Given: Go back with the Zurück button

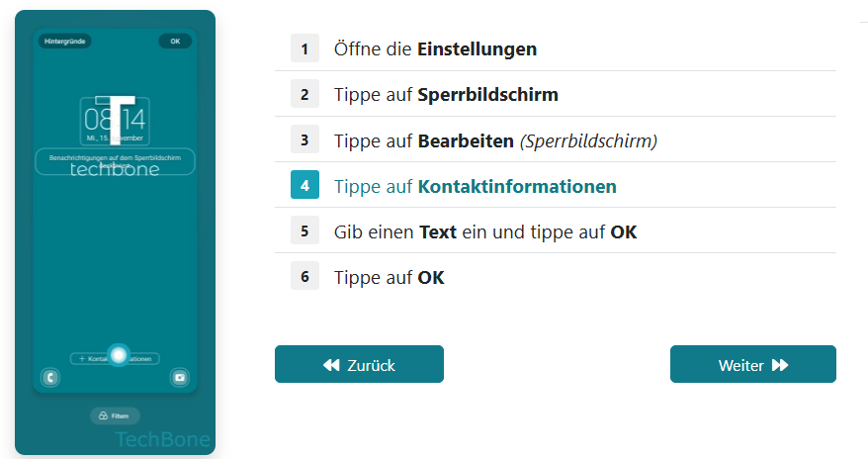Looking at the screenshot, I should coord(359,364).
